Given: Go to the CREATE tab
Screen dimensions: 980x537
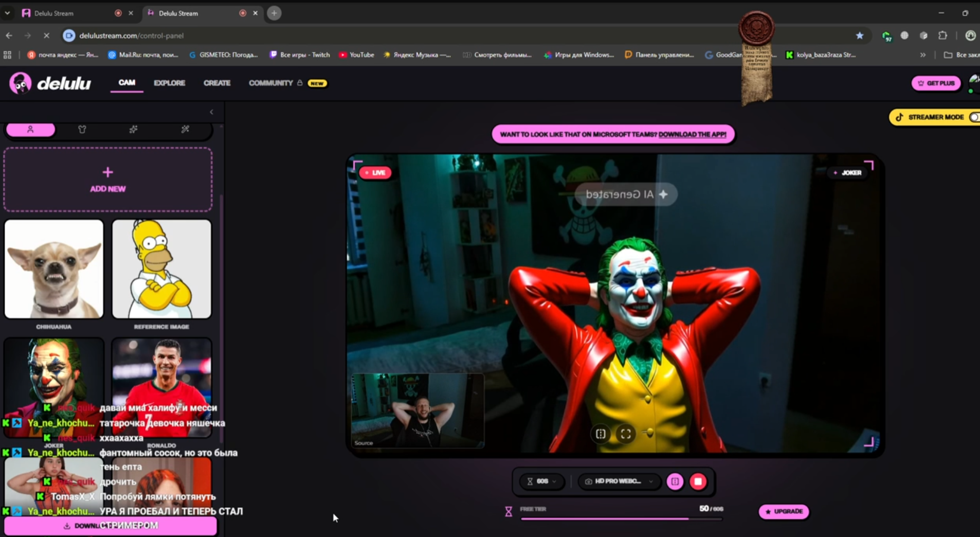Looking at the screenshot, I should (x=217, y=83).
